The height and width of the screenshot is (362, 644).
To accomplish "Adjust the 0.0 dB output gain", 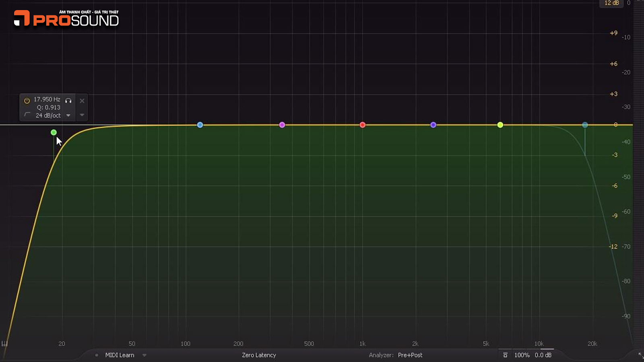I will coord(543,355).
